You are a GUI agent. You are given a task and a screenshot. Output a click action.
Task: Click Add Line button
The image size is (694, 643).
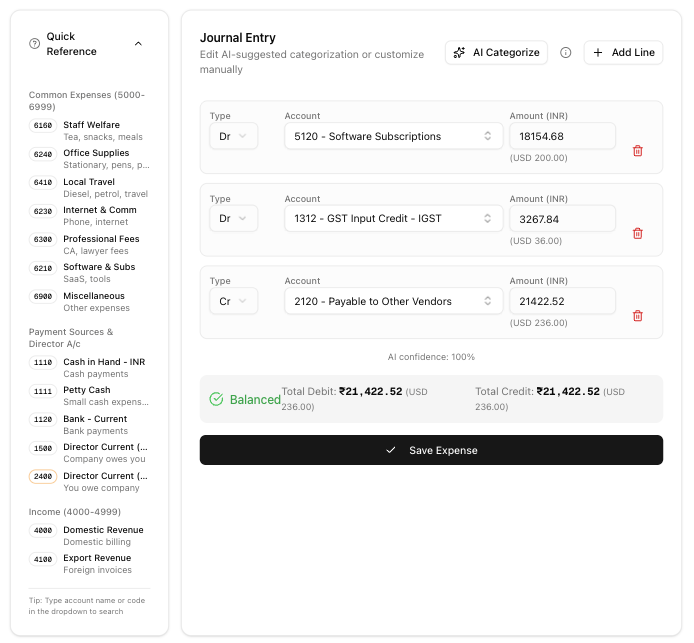623,52
